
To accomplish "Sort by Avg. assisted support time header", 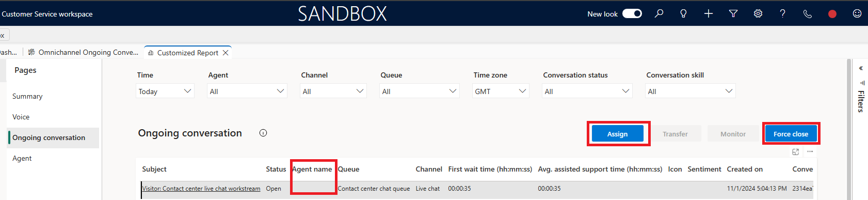I will tap(600, 169).
